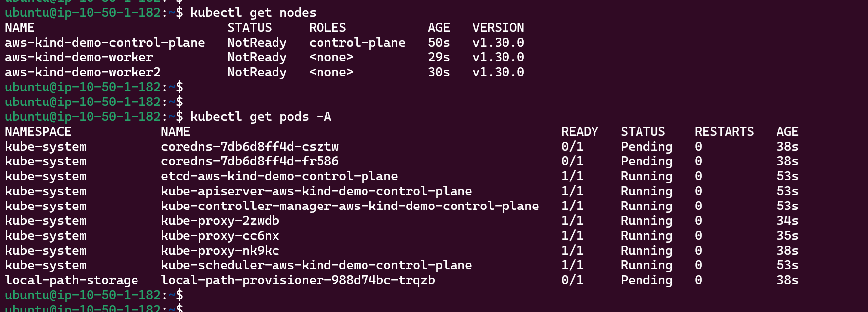
Task: Click the NAMESPACE column header
Action: click(x=38, y=132)
